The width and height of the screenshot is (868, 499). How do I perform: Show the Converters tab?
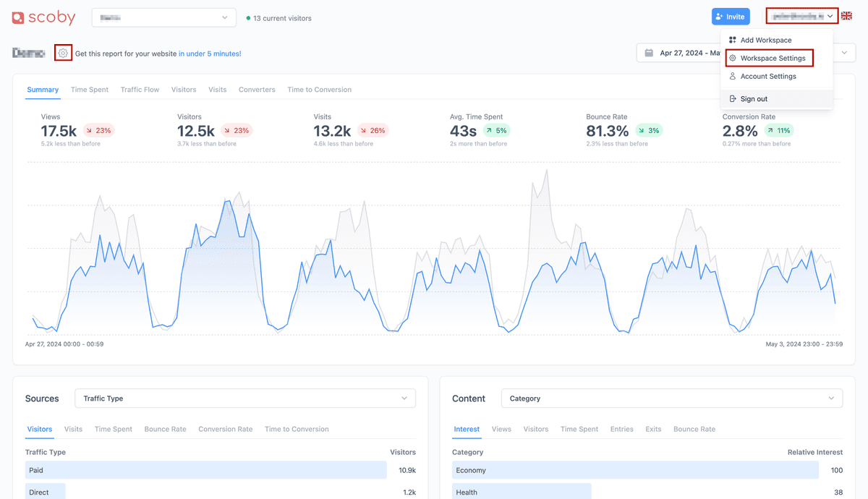pyautogui.click(x=257, y=90)
